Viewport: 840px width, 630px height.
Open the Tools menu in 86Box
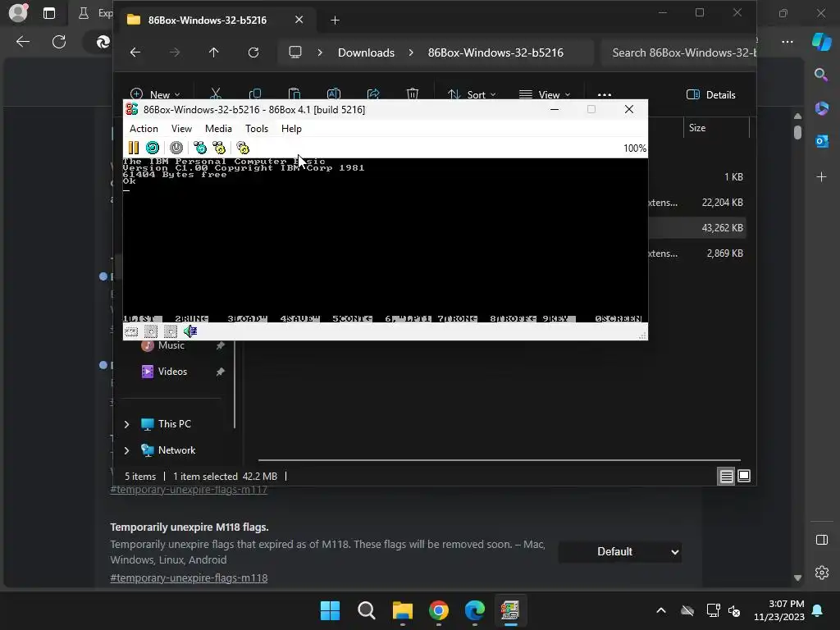(257, 129)
